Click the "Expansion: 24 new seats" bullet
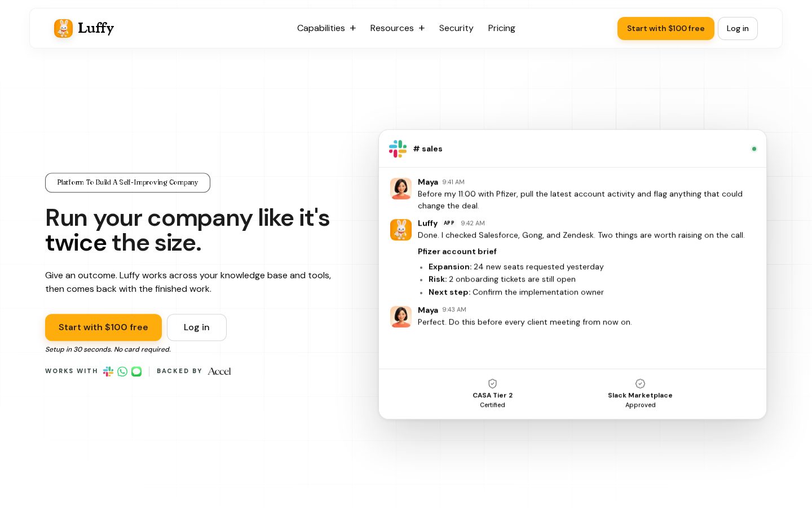The height and width of the screenshot is (508, 812). click(x=516, y=267)
